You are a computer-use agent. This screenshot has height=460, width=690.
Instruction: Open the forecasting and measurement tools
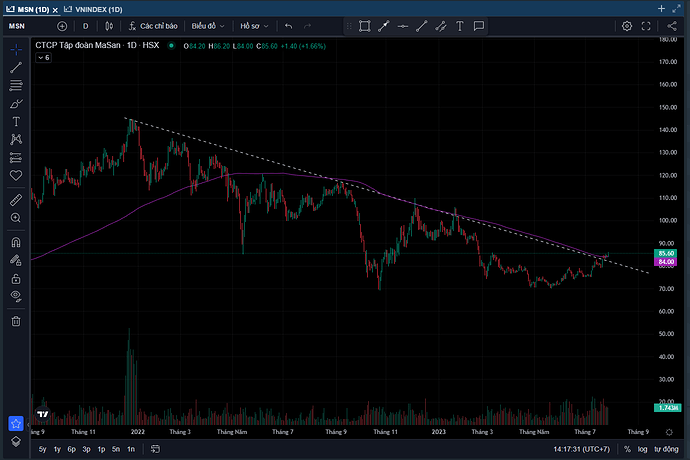(x=16, y=158)
